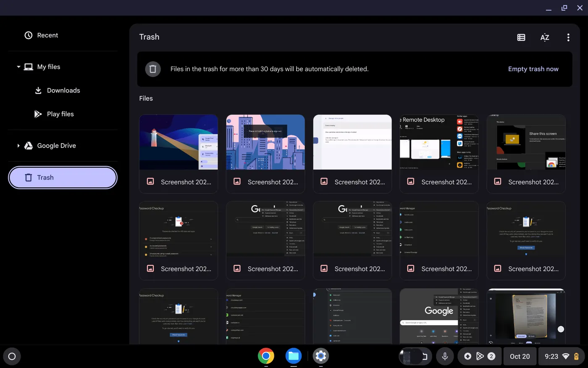This screenshot has width=588, height=368.
Task: Open the Recent files section
Action: click(63, 35)
